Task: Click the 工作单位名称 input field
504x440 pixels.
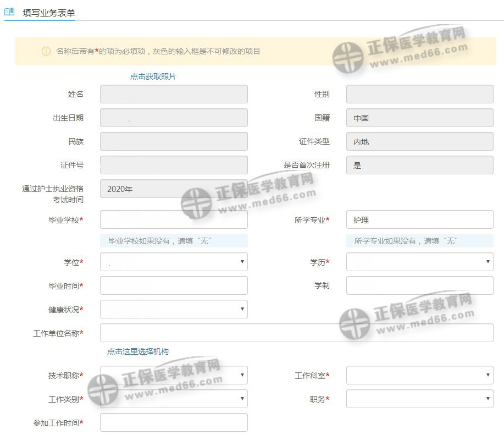Action: [296, 333]
